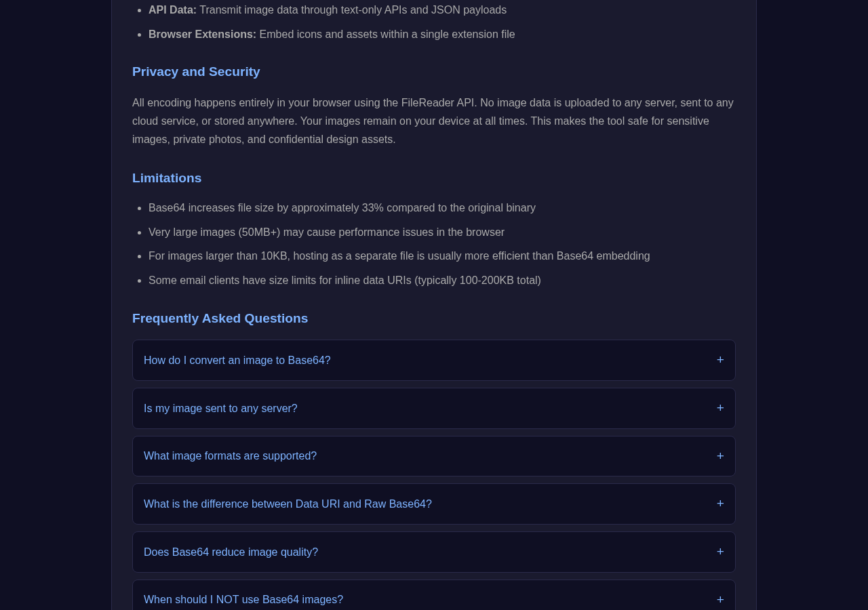Click the paragraph mentioning the FileReader API
This screenshot has width=868, height=610.
(434, 121)
